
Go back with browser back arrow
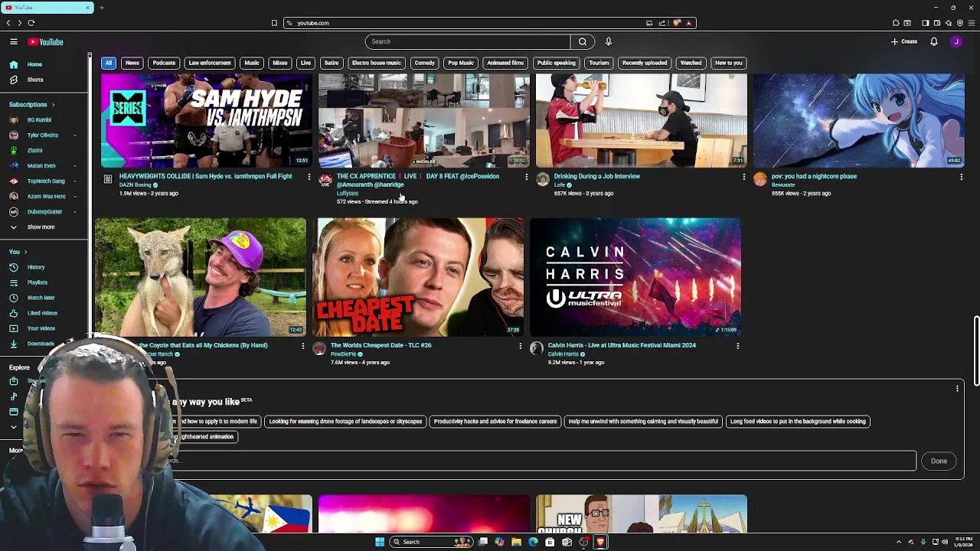pyautogui.click(x=8, y=23)
